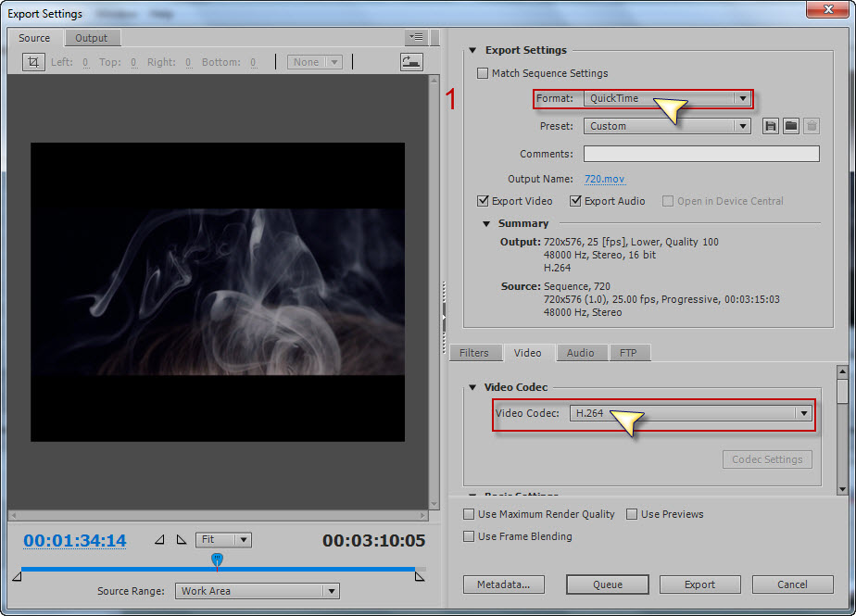Collapse the Export Settings section triangle

tap(472, 50)
